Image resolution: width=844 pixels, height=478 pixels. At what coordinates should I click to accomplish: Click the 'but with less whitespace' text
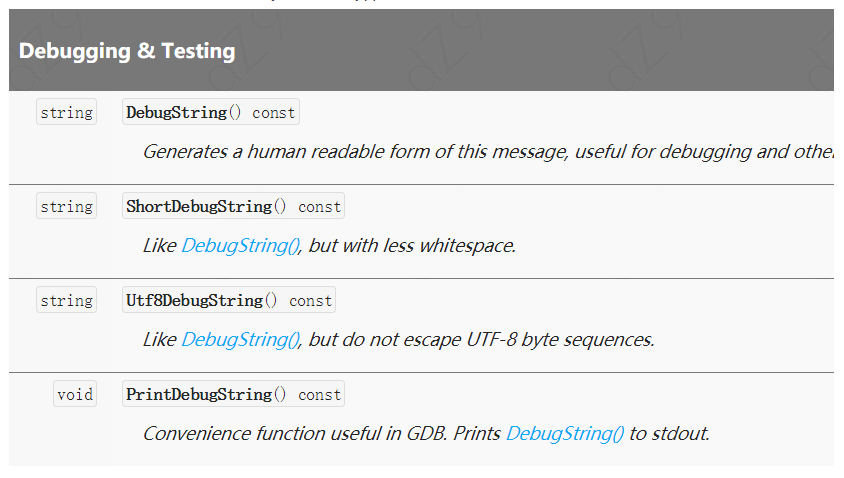click(412, 246)
